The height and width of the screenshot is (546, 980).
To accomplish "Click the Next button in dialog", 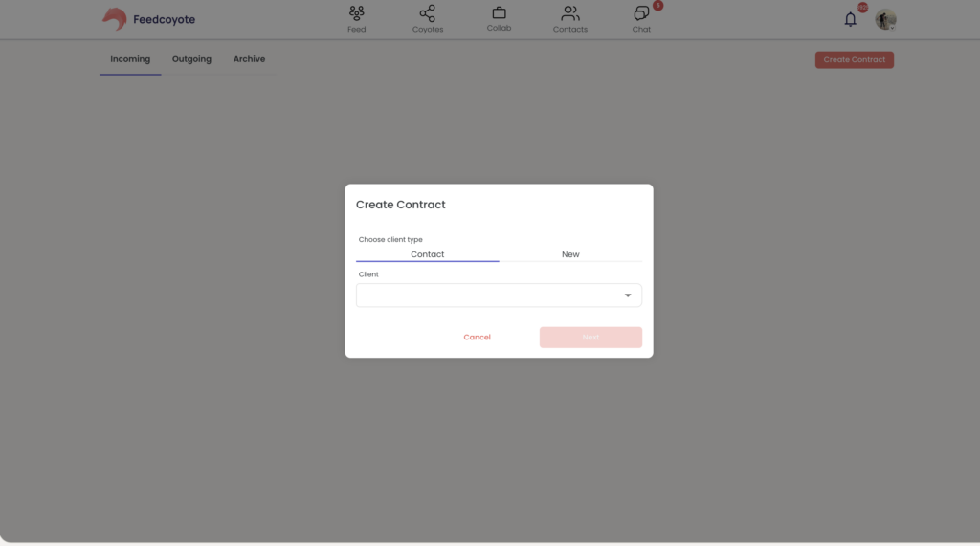I will tap(590, 338).
